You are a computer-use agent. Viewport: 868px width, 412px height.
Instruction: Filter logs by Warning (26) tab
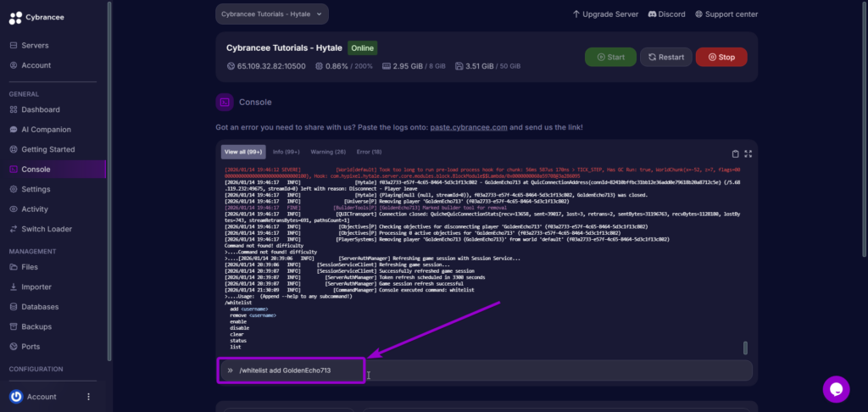[328, 153]
